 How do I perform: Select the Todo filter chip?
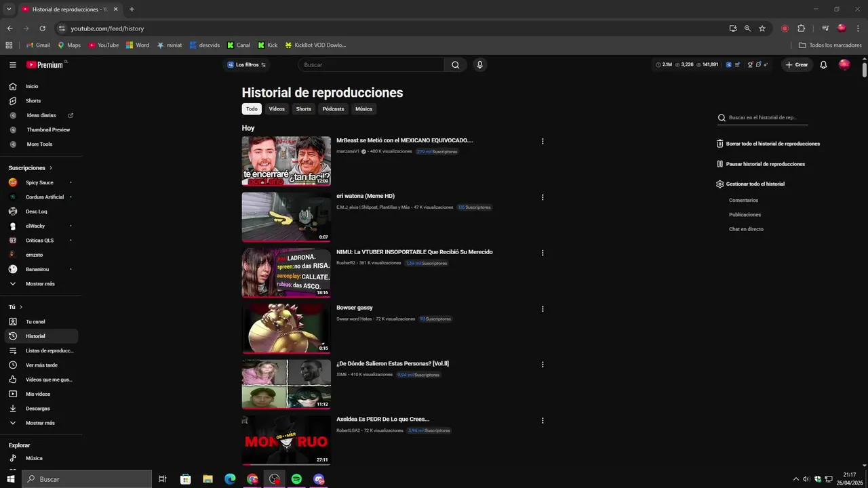click(252, 109)
